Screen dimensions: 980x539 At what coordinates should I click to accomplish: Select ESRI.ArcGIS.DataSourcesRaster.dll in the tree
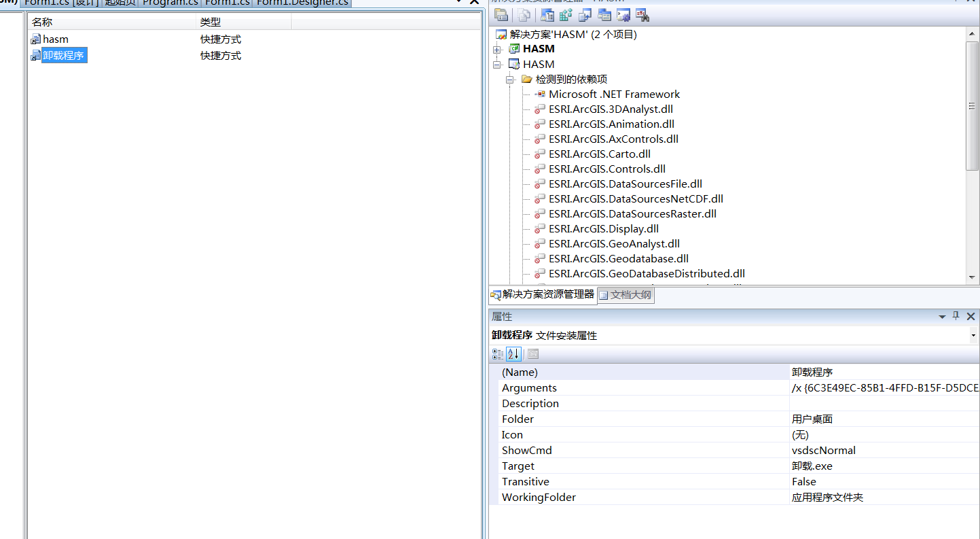(x=632, y=214)
